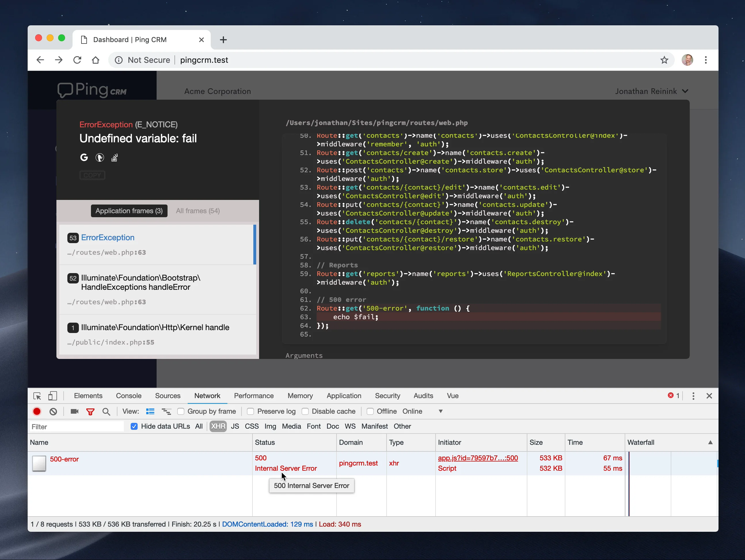Open DevTools three-dot customize menu
Screen dimensions: 745x560
pos(693,396)
